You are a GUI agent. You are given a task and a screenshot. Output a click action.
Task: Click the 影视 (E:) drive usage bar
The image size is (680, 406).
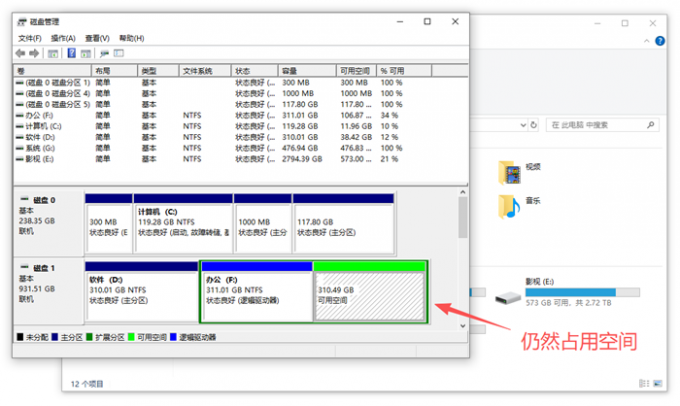coord(582,292)
